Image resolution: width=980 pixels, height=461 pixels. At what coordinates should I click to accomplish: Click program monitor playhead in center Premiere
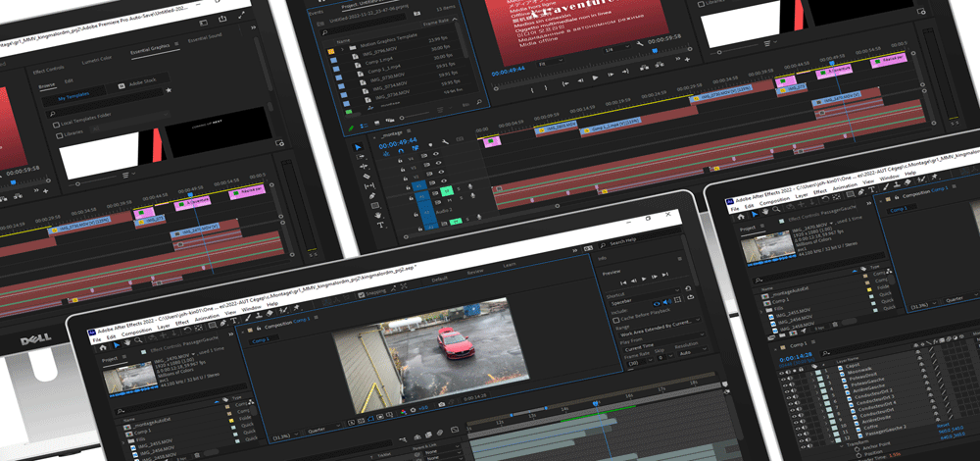pos(655,49)
